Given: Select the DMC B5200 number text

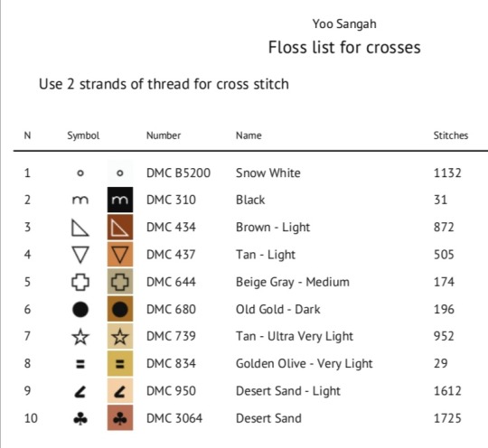Looking at the screenshot, I should [178, 173].
